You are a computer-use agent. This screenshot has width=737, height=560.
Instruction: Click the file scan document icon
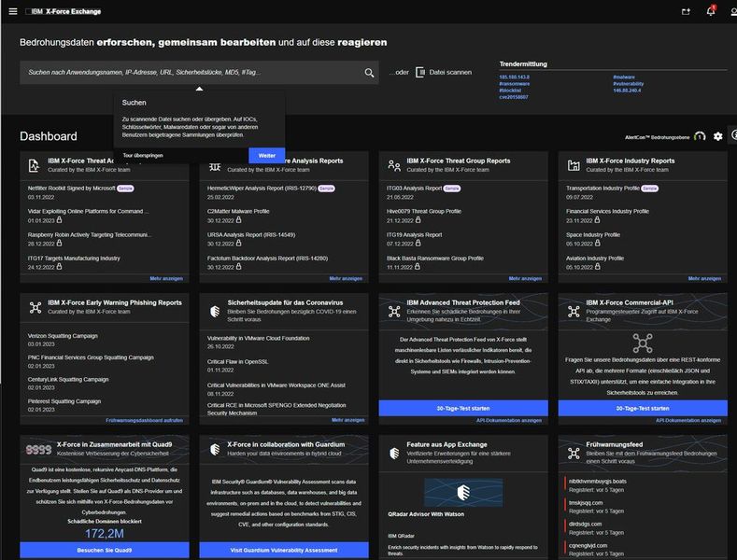click(420, 73)
